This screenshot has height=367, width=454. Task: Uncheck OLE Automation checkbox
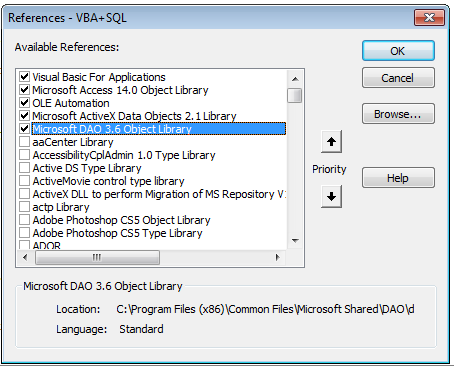[24, 103]
